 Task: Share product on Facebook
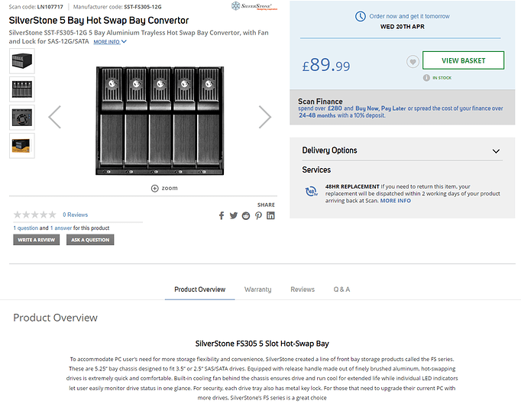[222, 216]
